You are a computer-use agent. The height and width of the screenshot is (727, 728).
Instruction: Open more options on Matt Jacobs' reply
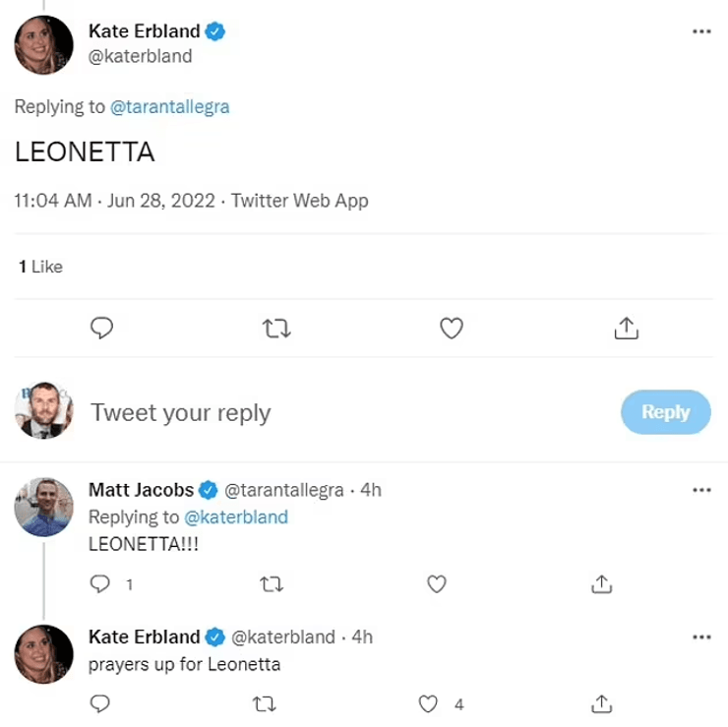coord(701,490)
